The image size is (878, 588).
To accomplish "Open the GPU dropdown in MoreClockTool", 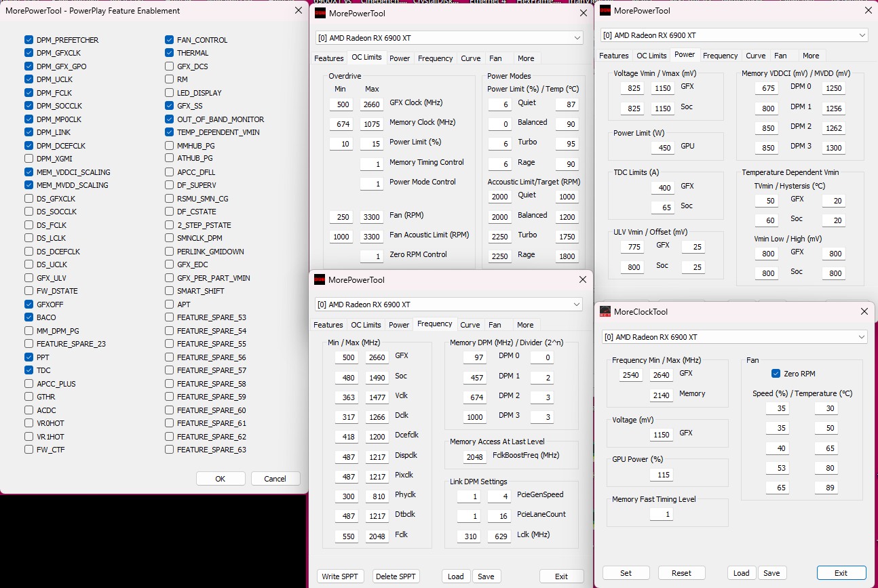I will [735, 337].
